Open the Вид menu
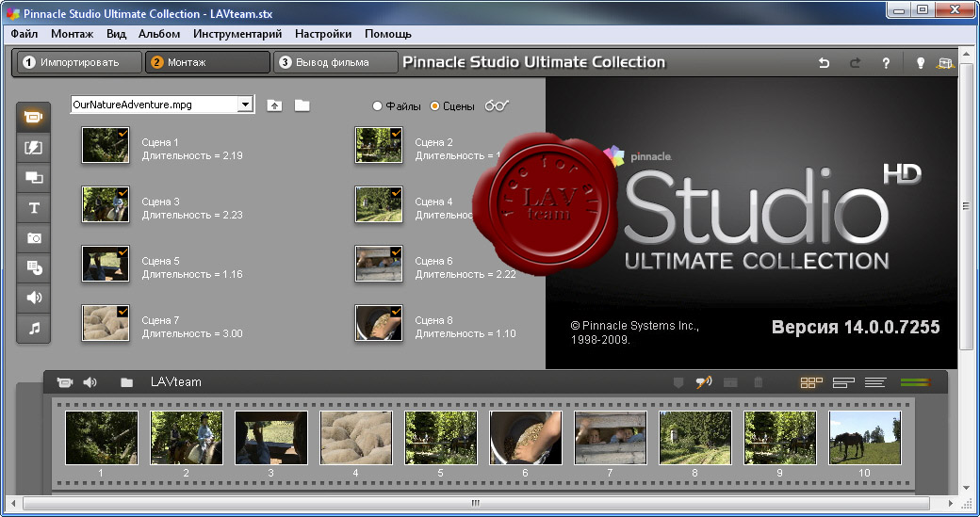The image size is (980, 517). [116, 34]
